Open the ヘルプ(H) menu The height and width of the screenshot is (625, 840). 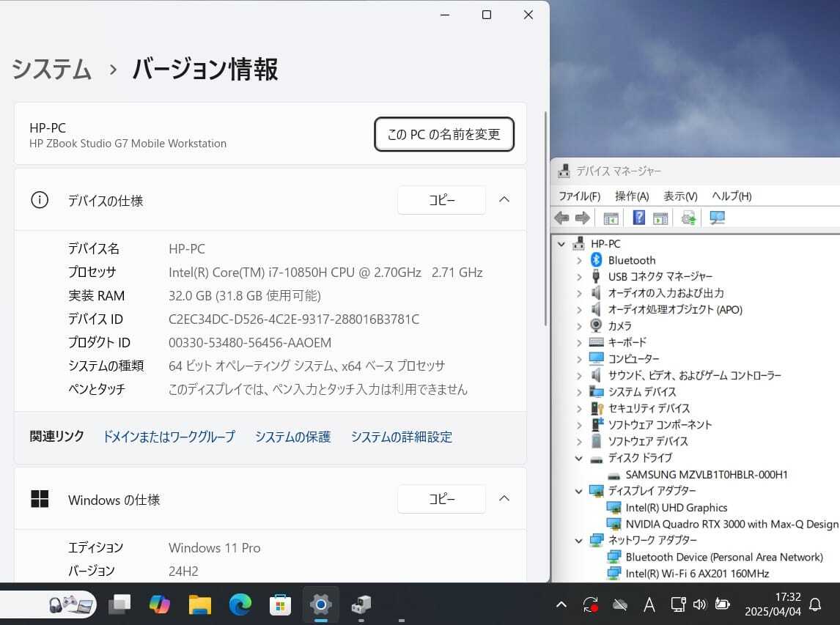732,196
